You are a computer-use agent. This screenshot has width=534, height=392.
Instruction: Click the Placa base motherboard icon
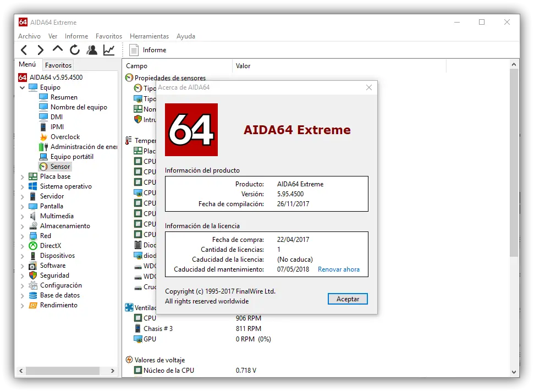tap(33, 176)
